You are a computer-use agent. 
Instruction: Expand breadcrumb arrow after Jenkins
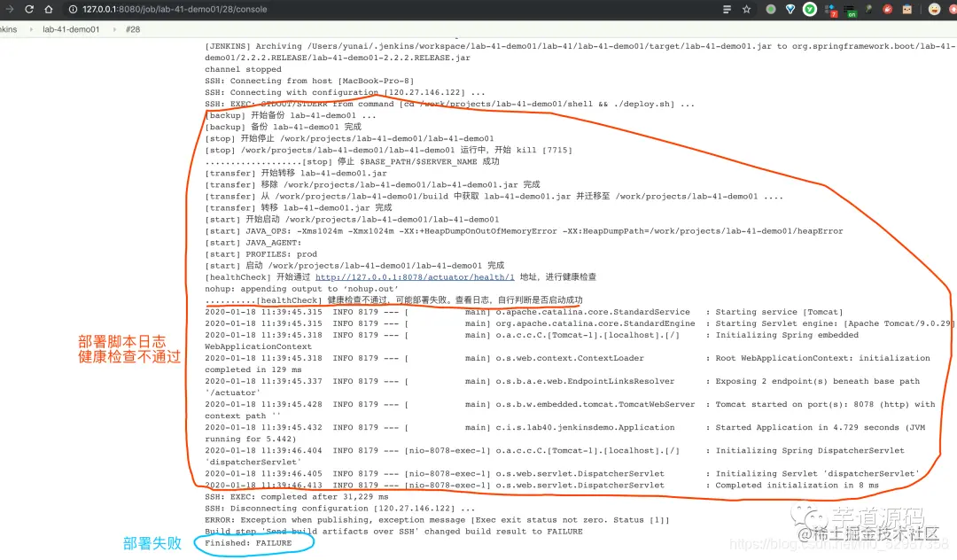pyautogui.click(x=31, y=29)
